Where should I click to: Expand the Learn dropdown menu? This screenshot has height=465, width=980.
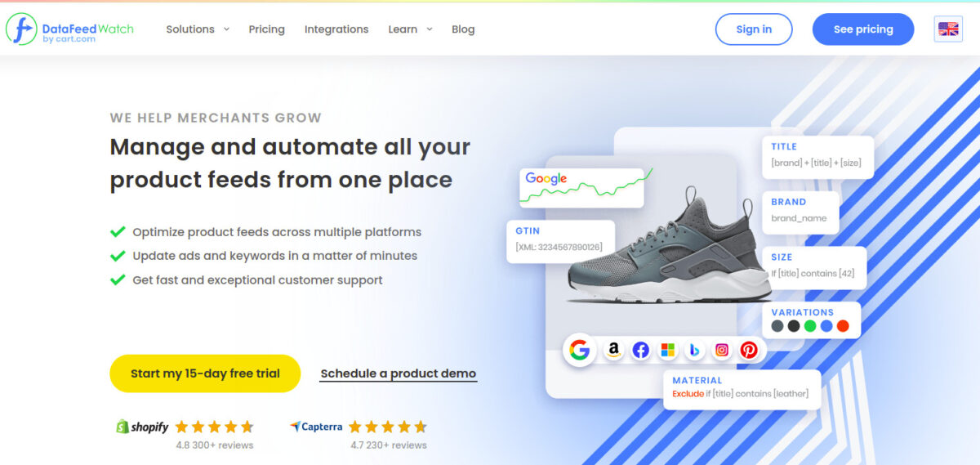point(410,29)
